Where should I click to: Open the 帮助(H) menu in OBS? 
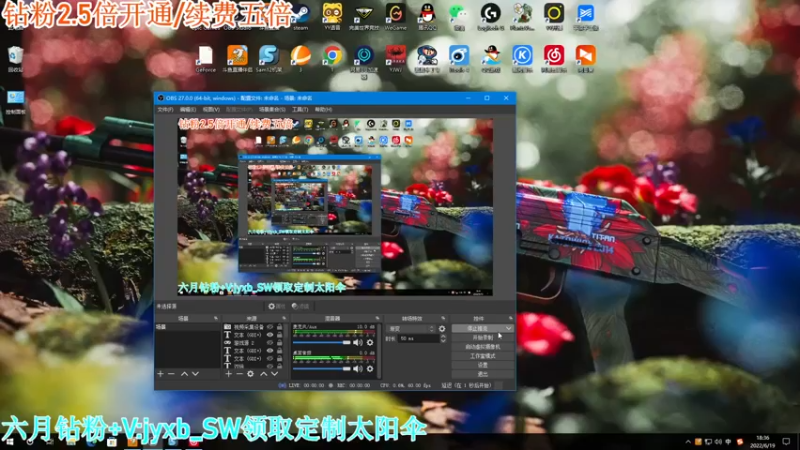pos(323,110)
